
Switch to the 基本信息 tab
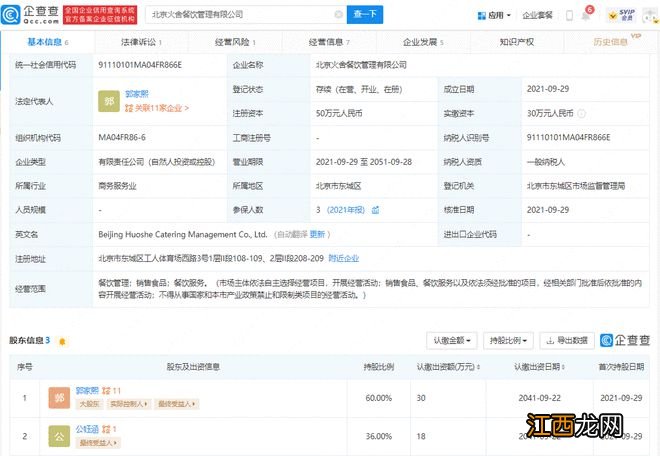pos(48,42)
